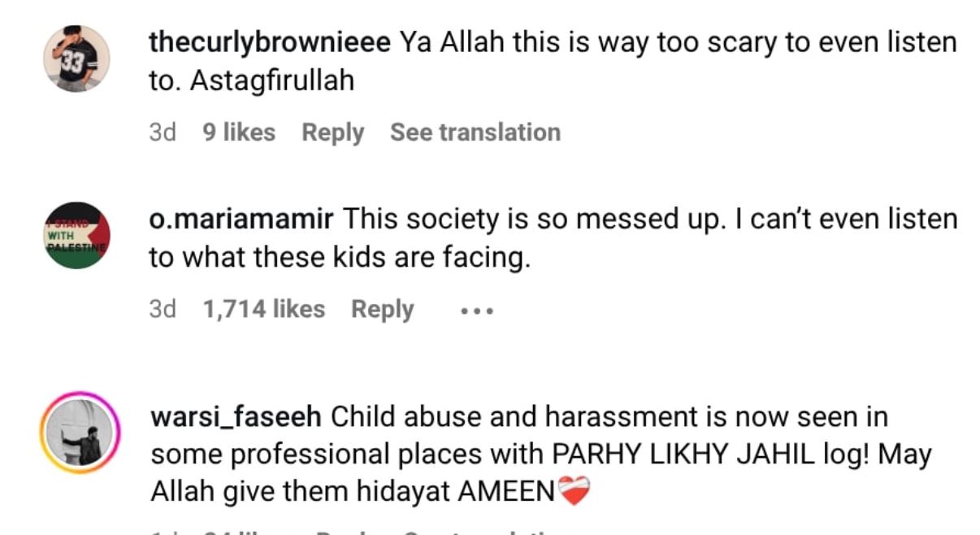
Task: Open o.mariamamir's Palestine flag avatar
Action: [76, 236]
